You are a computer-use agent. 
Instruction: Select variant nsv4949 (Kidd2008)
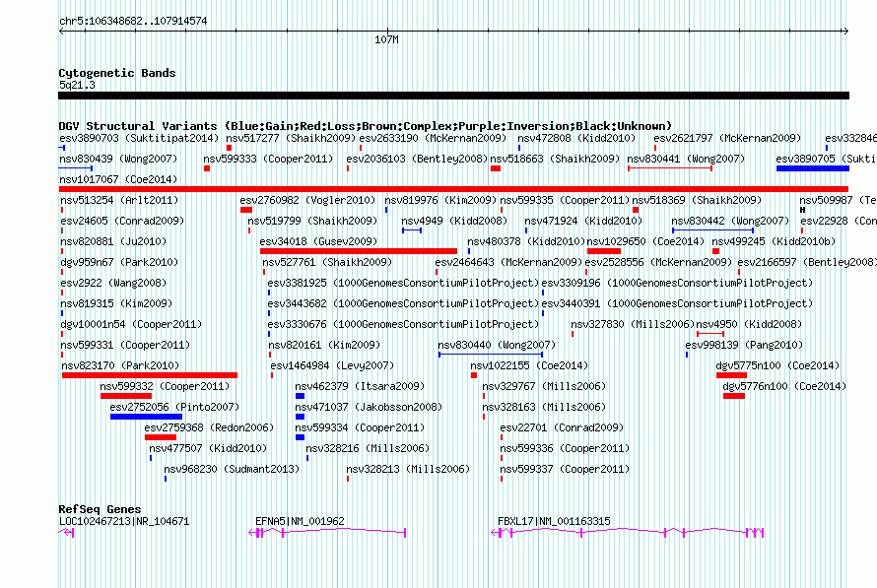[x=454, y=221]
